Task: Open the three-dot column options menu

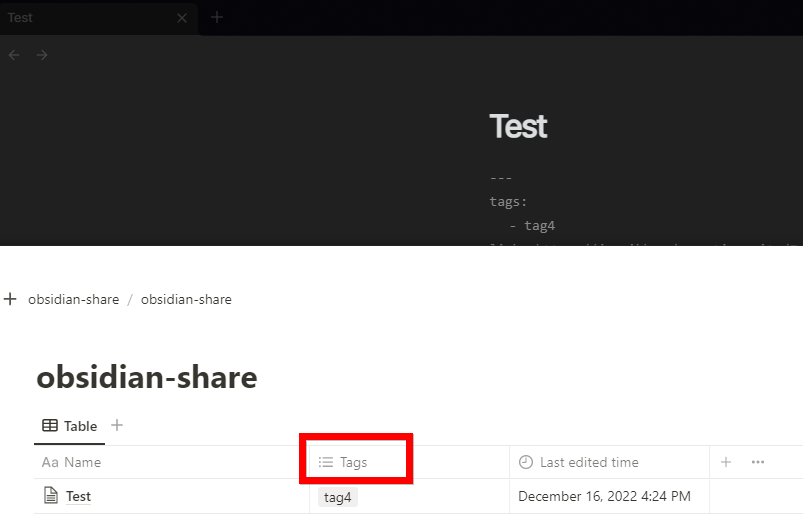Action: coord(758,462)
